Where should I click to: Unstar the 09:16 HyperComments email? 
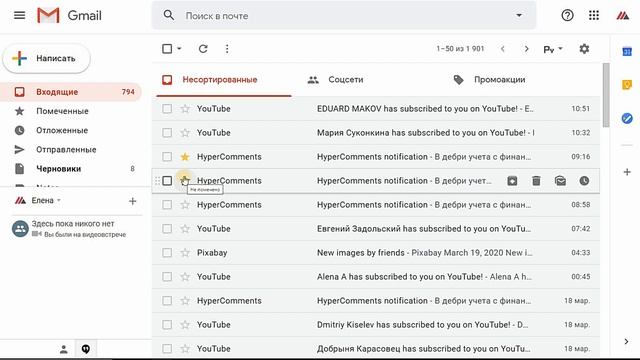pos(185,157)
